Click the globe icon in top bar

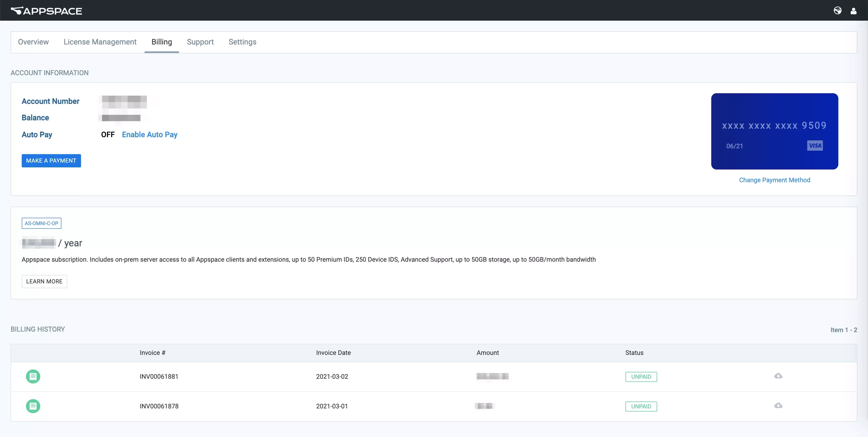point(837,11)
